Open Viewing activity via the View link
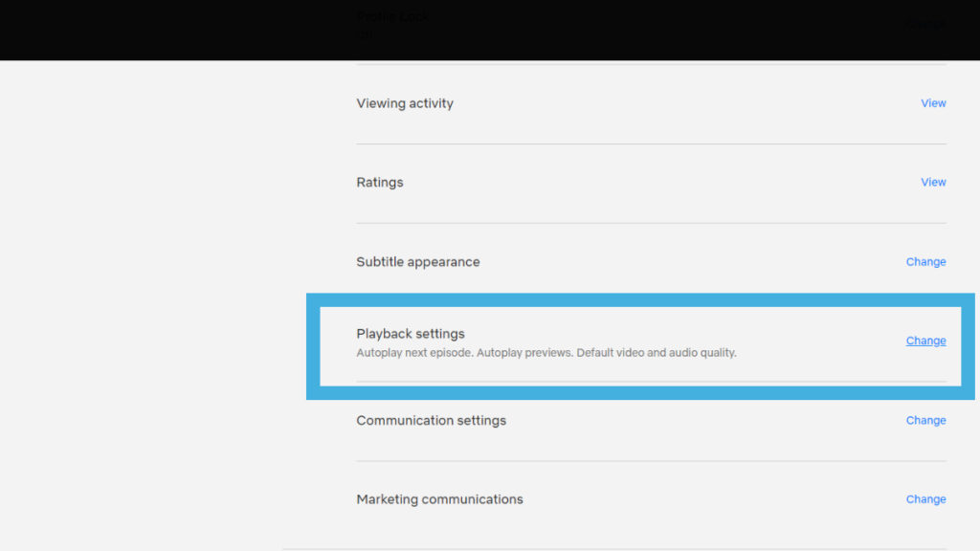Screen dimensions: 980x551 (x=932, y=102)
